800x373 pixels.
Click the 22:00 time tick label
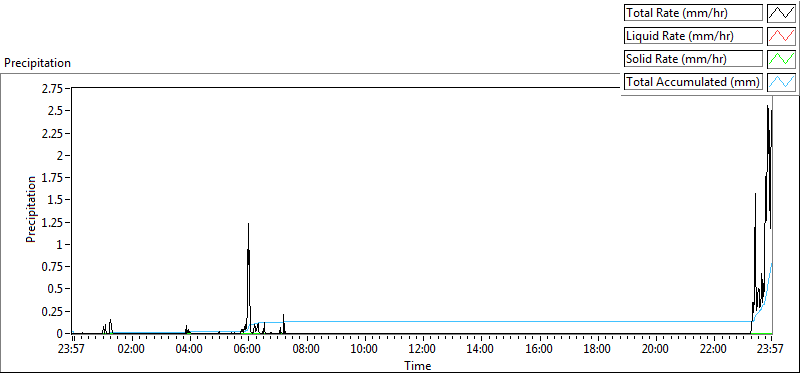(714, 350)
